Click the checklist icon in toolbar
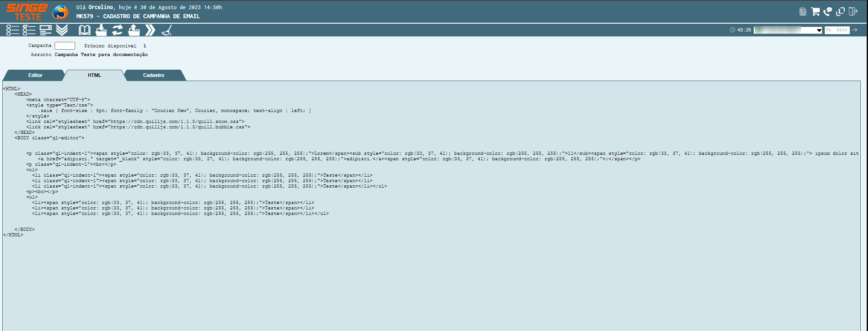This screenshot has width=868, height=331. click(x=29, y=30)
